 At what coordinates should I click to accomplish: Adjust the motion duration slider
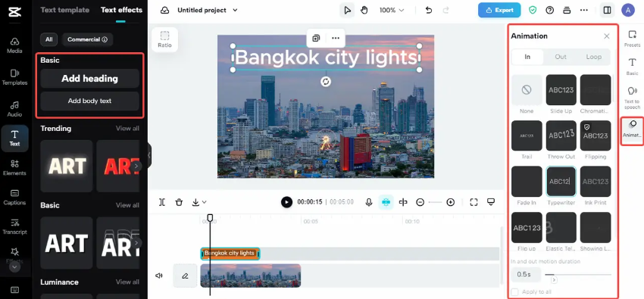578,274
